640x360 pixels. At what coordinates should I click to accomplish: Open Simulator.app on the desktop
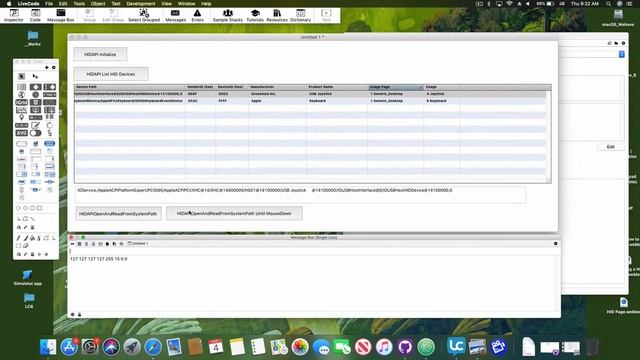(x=28, y=277)
